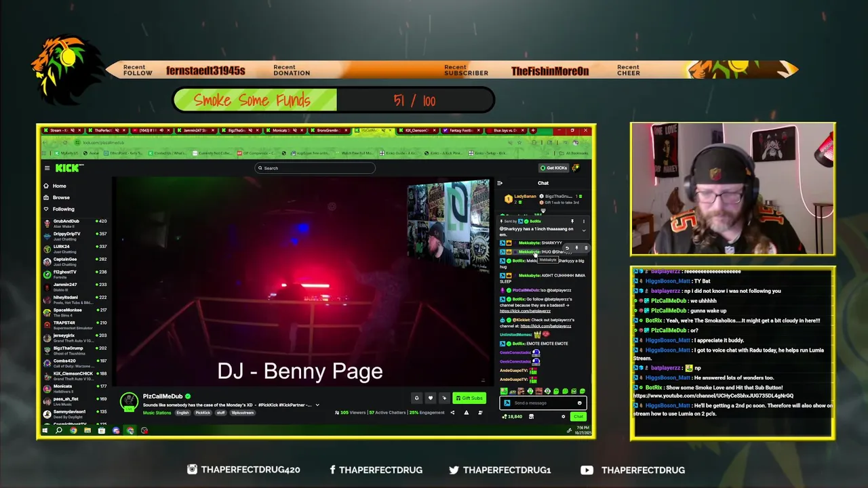Collapse the chat panel arrow icon
This screenshot has height=488, width=868.
pyautogui.click(x=500, y=183)
